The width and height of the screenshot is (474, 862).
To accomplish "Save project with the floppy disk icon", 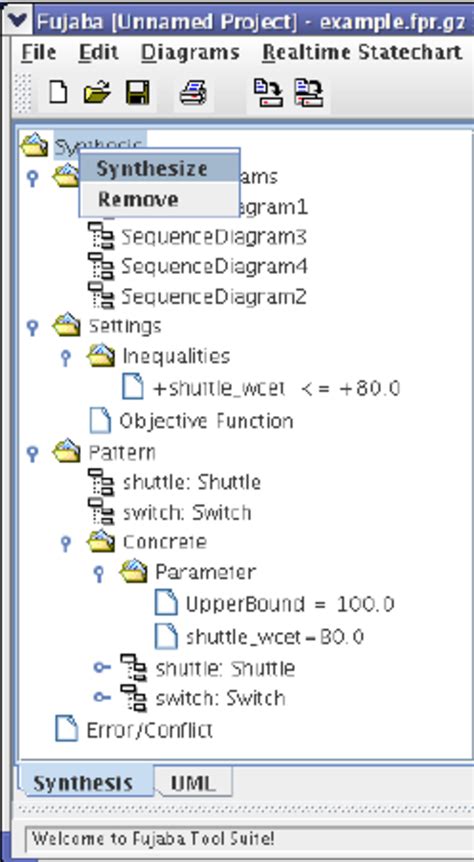I will click(137, 92).
